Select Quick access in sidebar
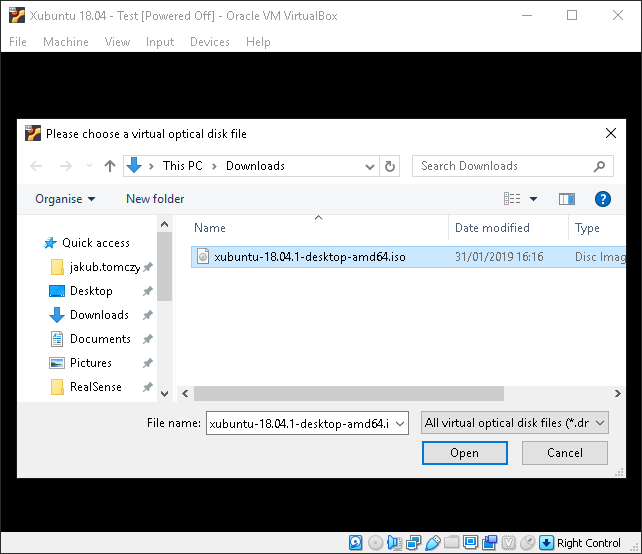Screen dimensions: 642x554 click(96, 243)
